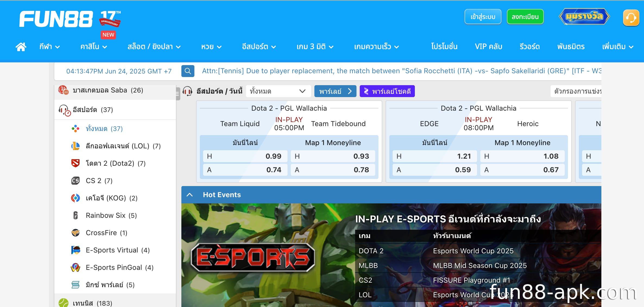Click the NEW badge under the logo
The height and width of the screenshot is (307, 644).
click(x=108, y=35)
